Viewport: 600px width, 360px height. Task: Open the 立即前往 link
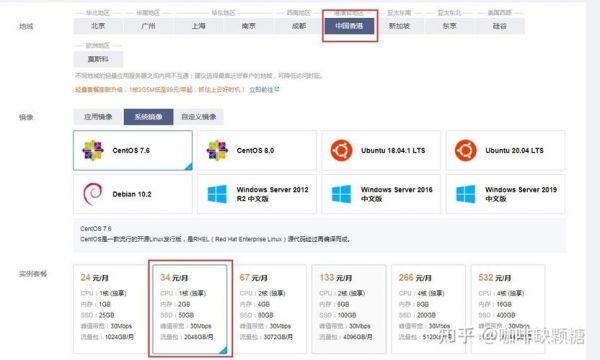click(x=261, y=90)
